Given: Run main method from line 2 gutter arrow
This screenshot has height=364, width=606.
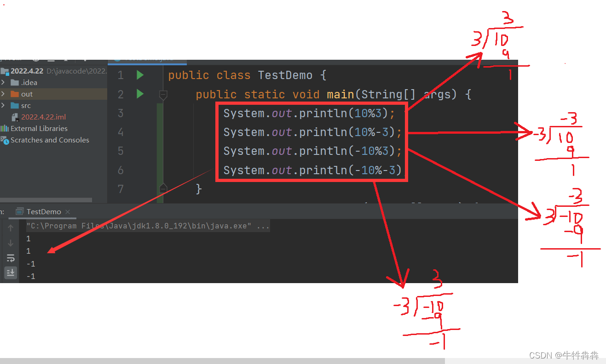Looking at the screenshot, I should [x=140, y=94].
